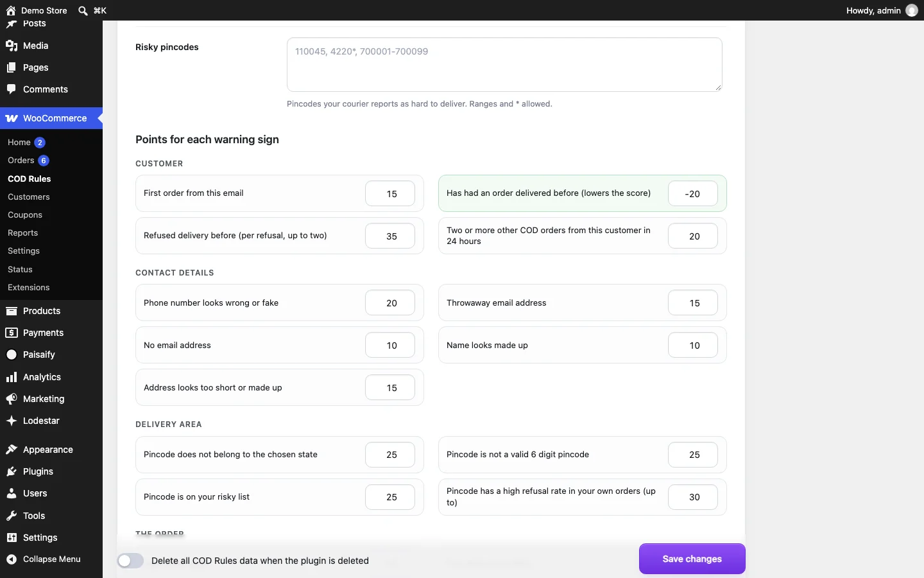Viewport: 924px width, 578px height.
Task: Click the Appearance paintbrush icon
Action: (12, 450)
